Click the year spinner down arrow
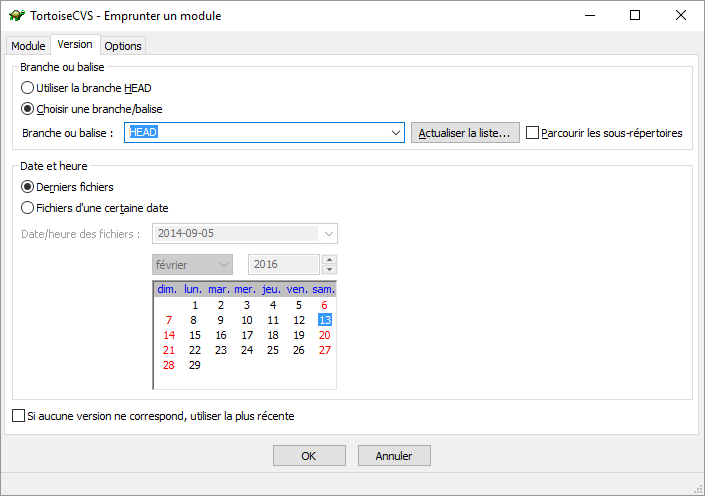Viewport: 705px width, 496px height. pyautogui.click(x=330, y=270)
